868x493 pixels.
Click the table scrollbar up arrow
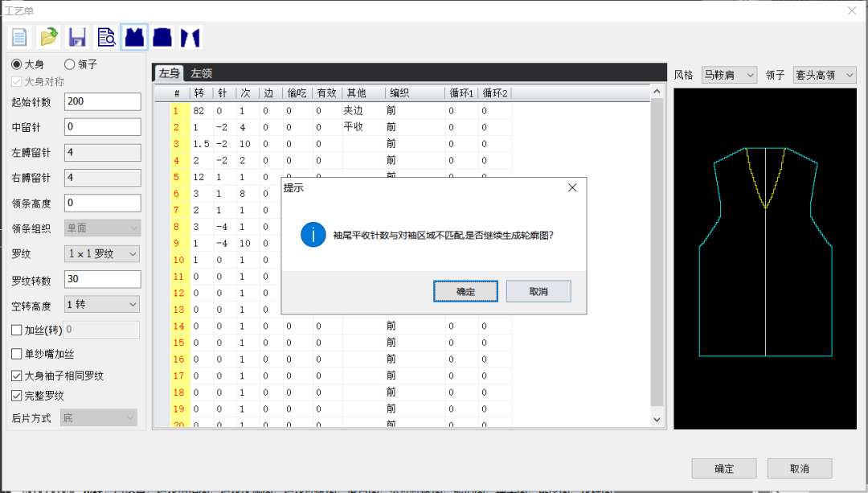(x=657, y=92)
